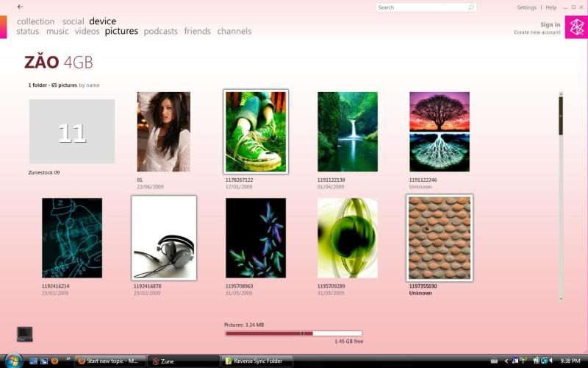588x368 pixels.
Task: Open the Windows Start orb
Action: click(x=13, y=361)
